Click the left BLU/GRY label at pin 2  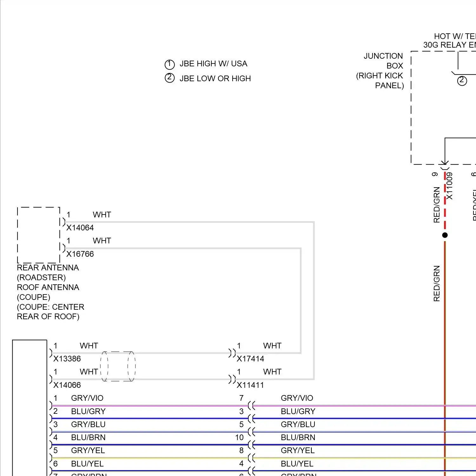click(88, 412)
